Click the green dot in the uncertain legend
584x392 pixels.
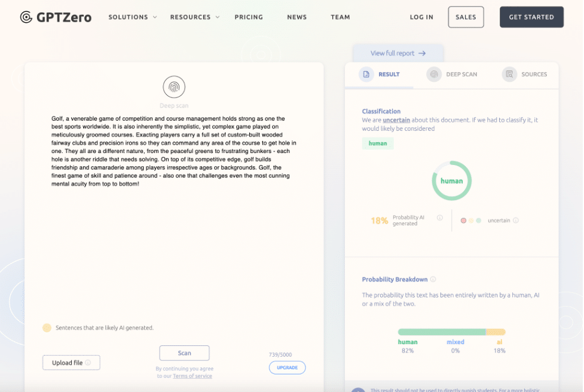[478, 220]
